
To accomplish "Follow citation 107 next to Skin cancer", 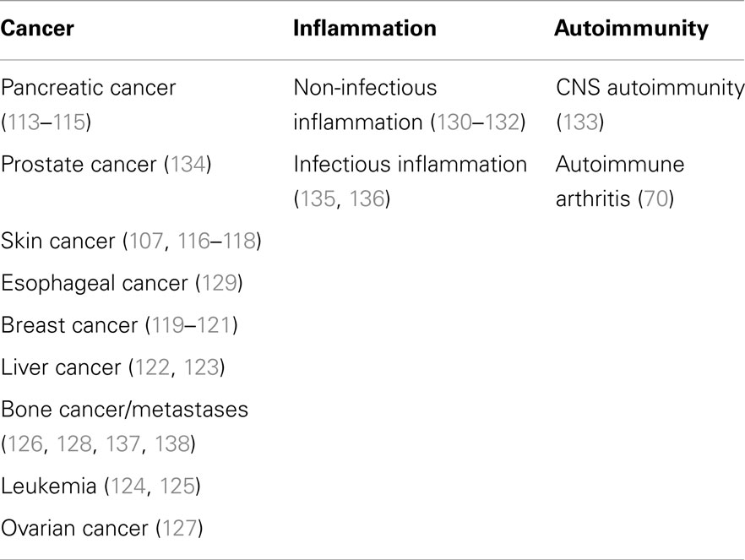I will [x=146, y=241].
